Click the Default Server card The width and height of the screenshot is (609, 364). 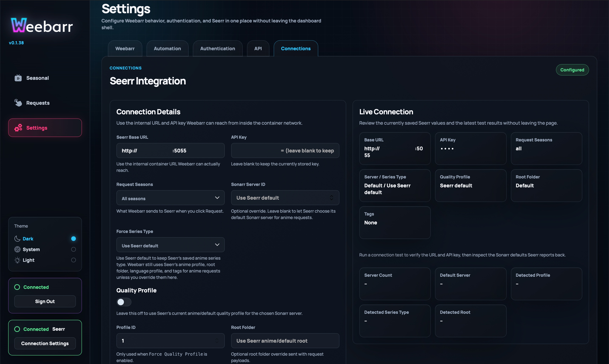coord(471,284)
